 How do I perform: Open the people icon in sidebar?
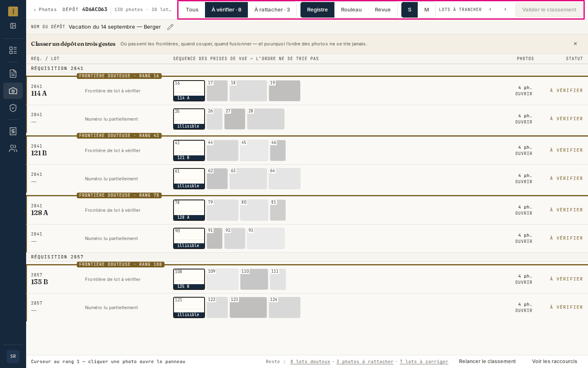pyautogui.click(x=13, y=148)
